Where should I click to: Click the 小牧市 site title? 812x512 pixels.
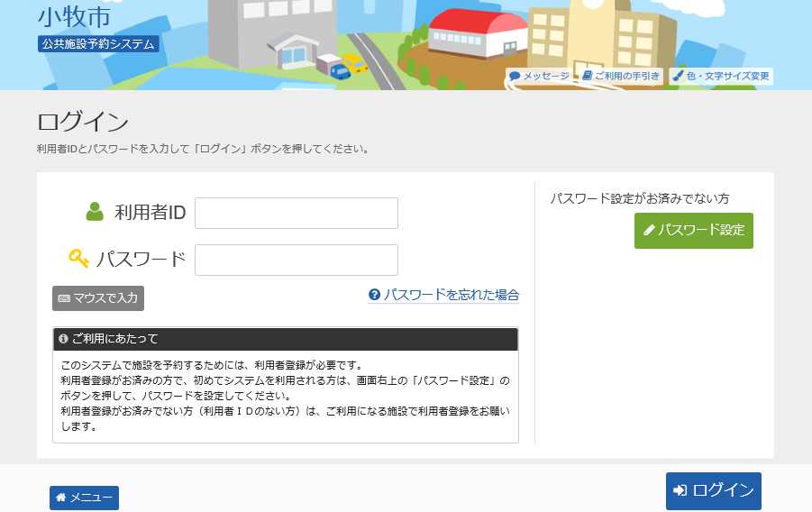pyautogui.click(x=74, y=16)
